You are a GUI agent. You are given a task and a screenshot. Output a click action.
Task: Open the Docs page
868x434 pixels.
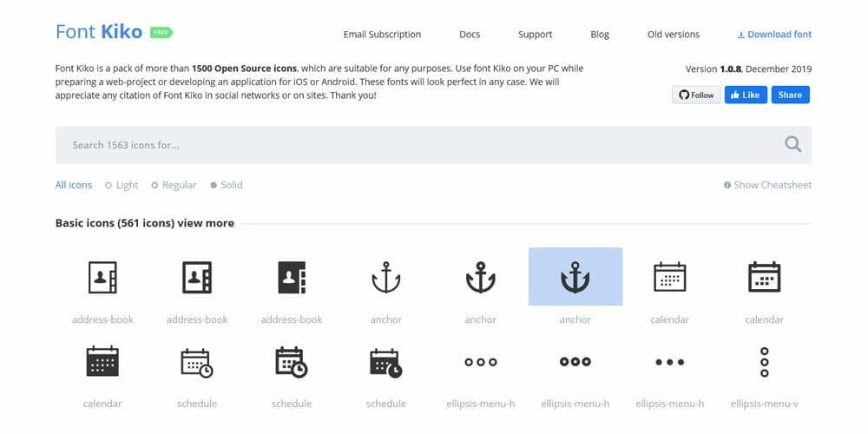[x=470, y=35]
